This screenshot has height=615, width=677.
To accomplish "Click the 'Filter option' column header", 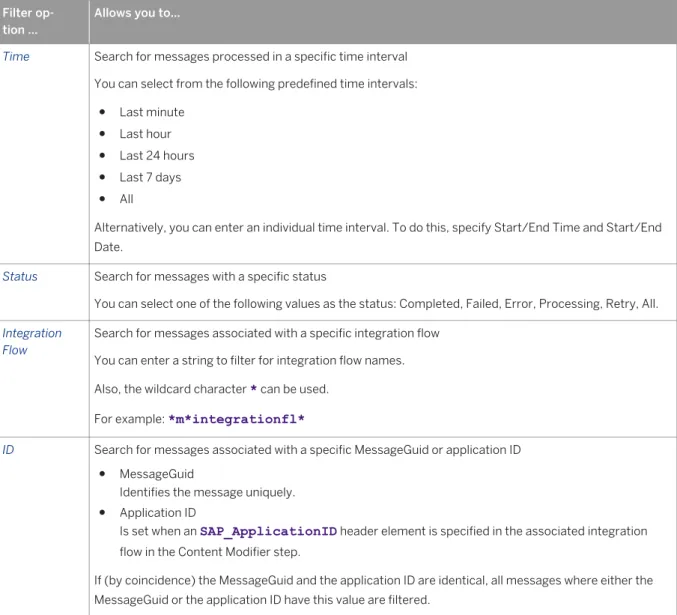I will click(28, 21).
